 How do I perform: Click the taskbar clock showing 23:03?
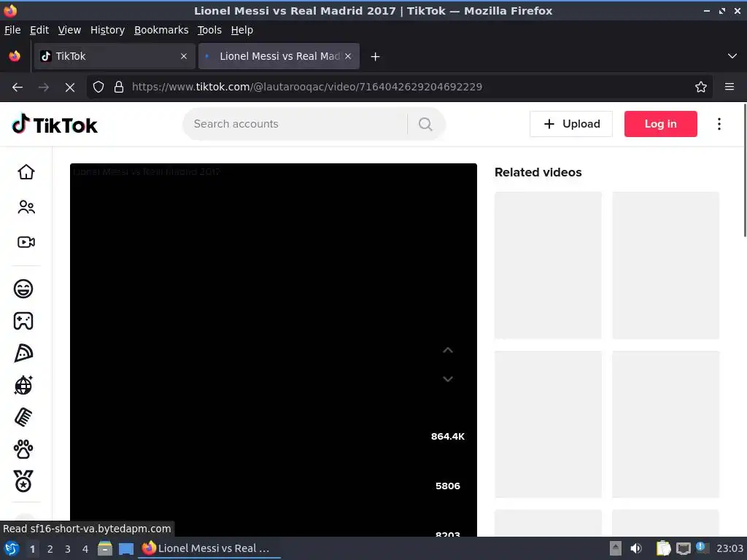pyautogui.click(x=729, y=548)
